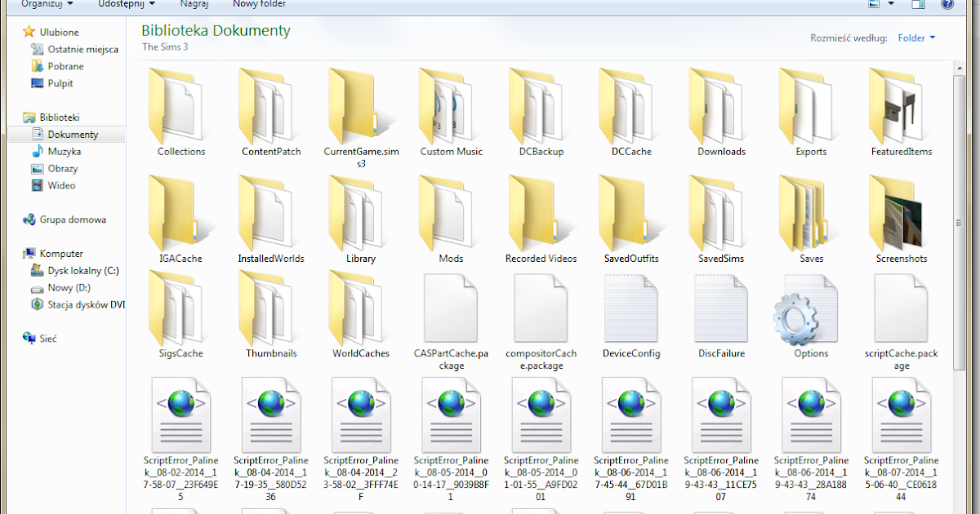Viewport: 980px width, 514px height.
Task: Open the view options dropdown arrow
Action: (x=892, y=4)
